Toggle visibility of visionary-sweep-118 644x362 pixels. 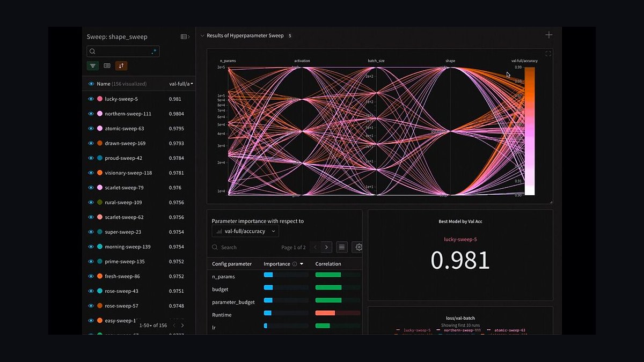91,173
